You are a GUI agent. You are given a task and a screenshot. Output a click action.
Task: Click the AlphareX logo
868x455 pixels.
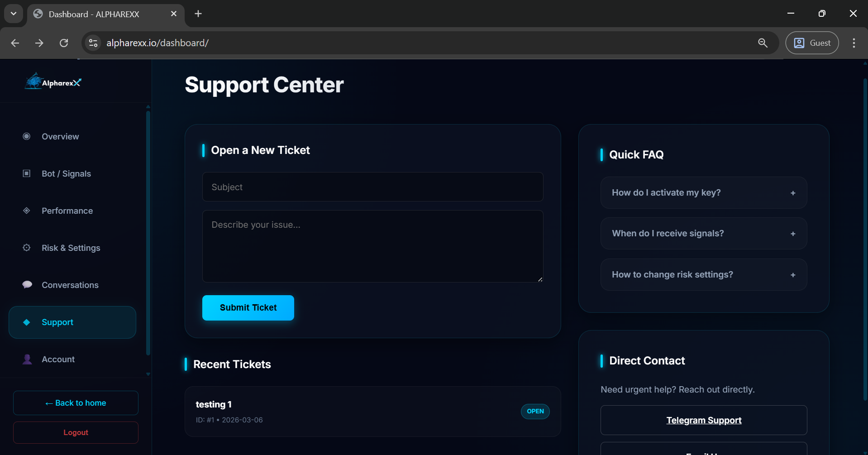point(53,82)
